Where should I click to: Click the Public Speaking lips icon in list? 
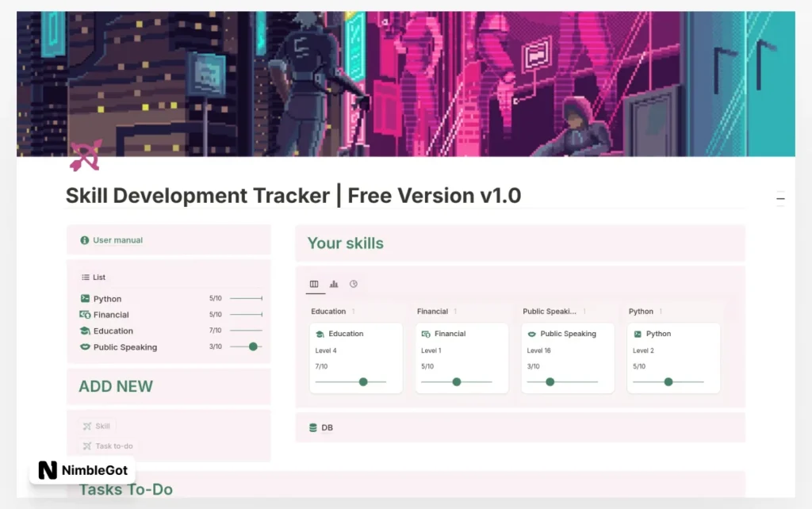point(85,346)
